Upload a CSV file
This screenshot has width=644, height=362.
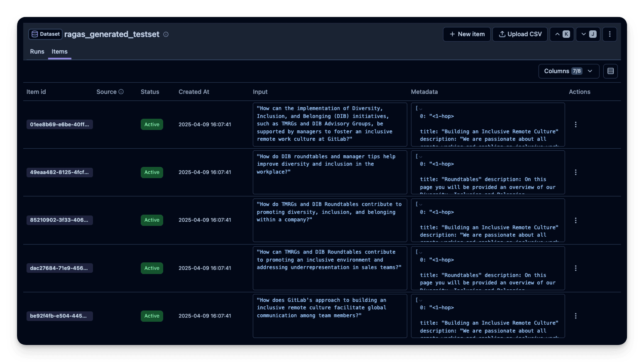pos(520,34)
